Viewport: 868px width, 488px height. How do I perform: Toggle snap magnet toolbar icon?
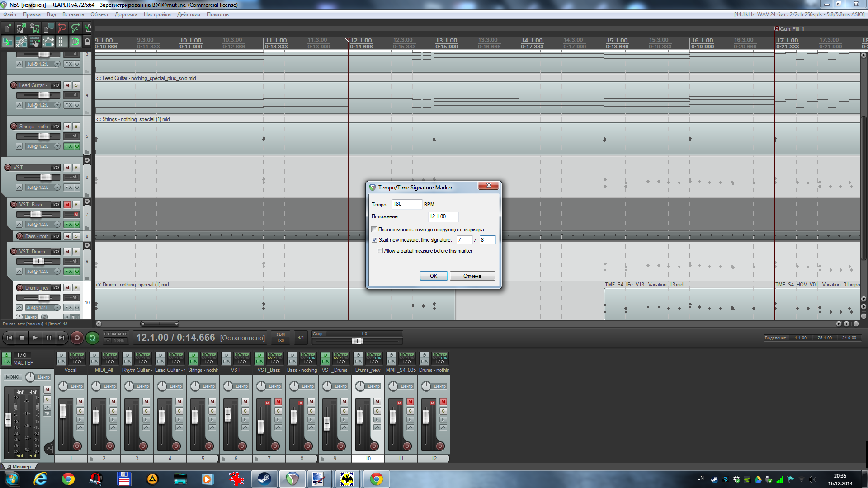point(75,42)
